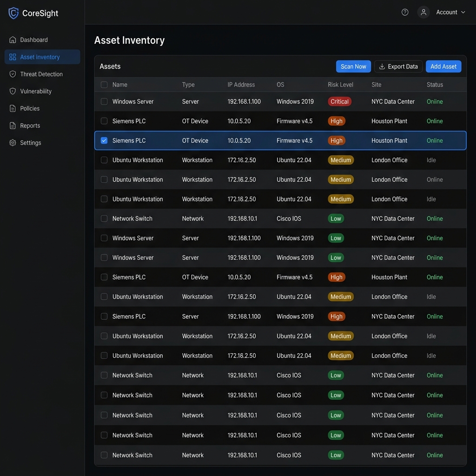476x476 pixels.
Task: Click the Vulnerability sidebar icon
Action: 12,91
